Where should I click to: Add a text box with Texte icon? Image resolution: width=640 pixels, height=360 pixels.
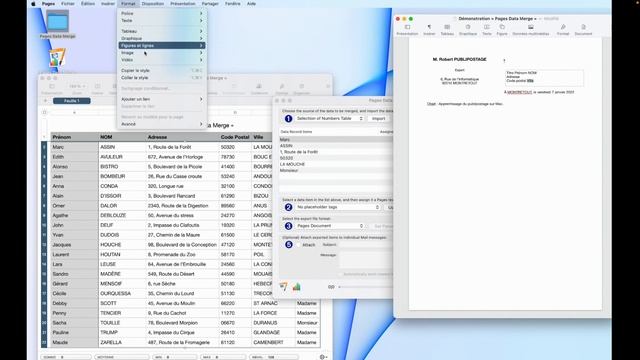tap(487, 27)
